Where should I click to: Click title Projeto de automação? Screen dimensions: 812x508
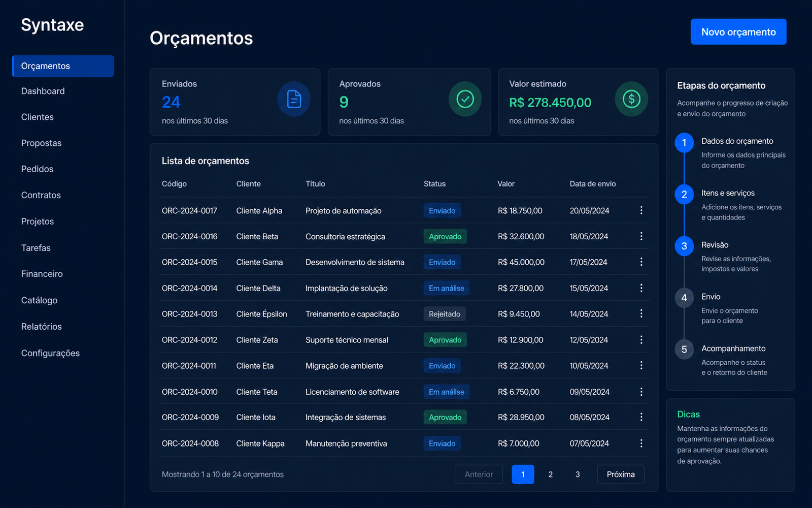click(x=344, y=210)
